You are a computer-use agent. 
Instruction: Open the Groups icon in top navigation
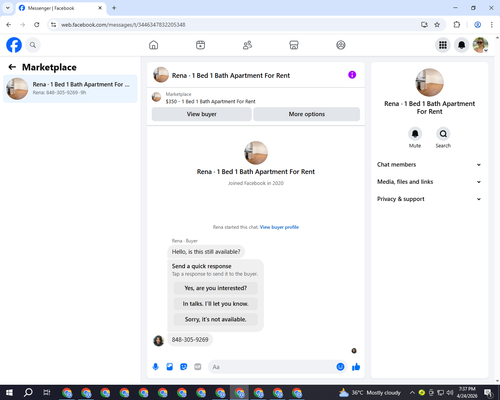click(341, 45)
